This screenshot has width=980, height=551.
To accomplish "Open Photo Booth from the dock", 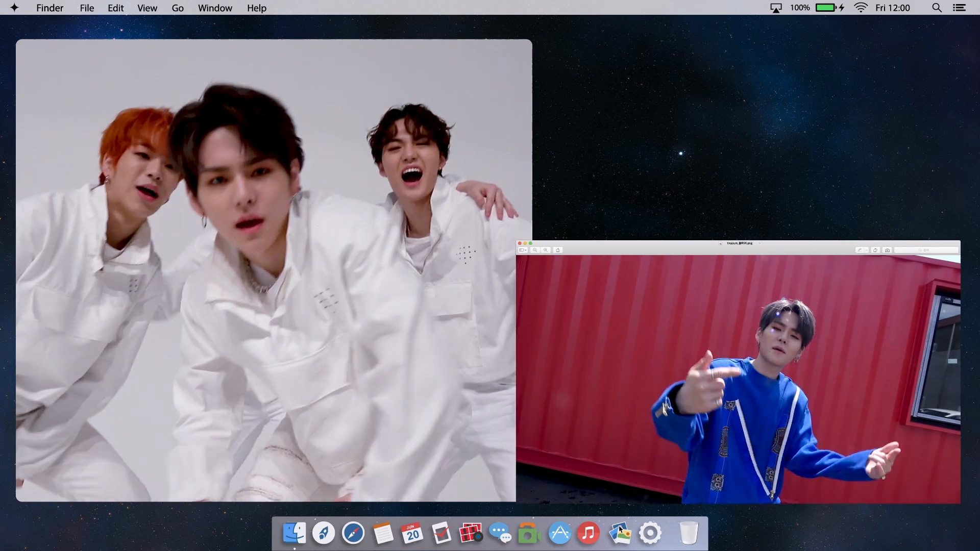I will coord(471,533).
